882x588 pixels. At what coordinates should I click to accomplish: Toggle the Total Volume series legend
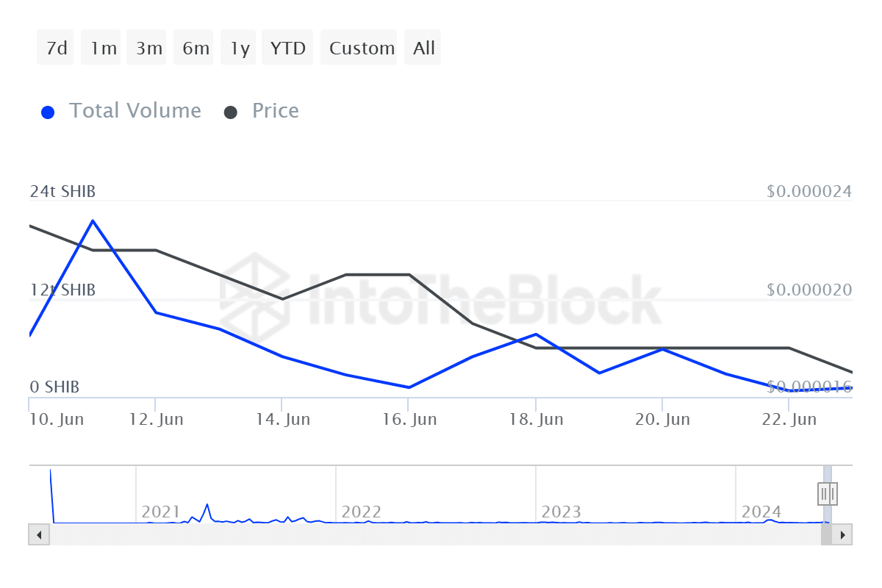coord(135,111)
